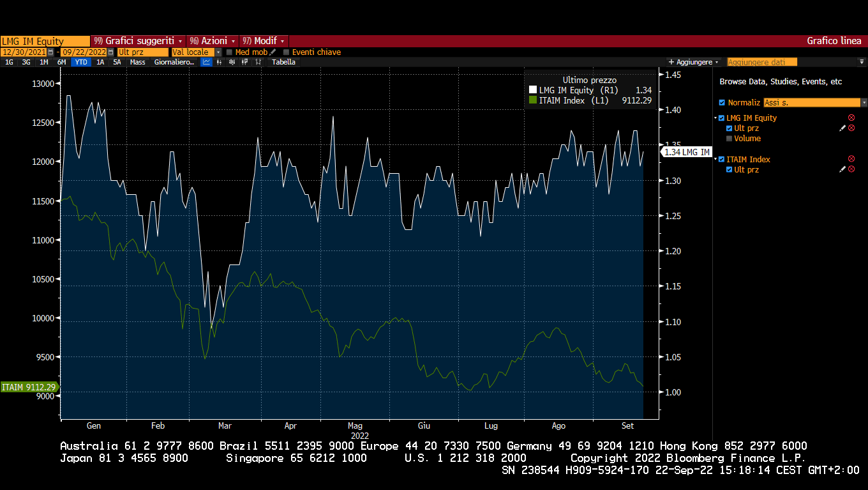Select the line chart type icon
The height and width of the screenshot is (490, 868).
click(206, 62)
